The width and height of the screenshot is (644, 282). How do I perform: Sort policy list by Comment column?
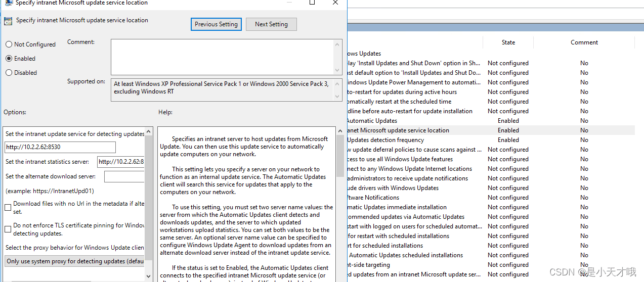pos(584,42)
